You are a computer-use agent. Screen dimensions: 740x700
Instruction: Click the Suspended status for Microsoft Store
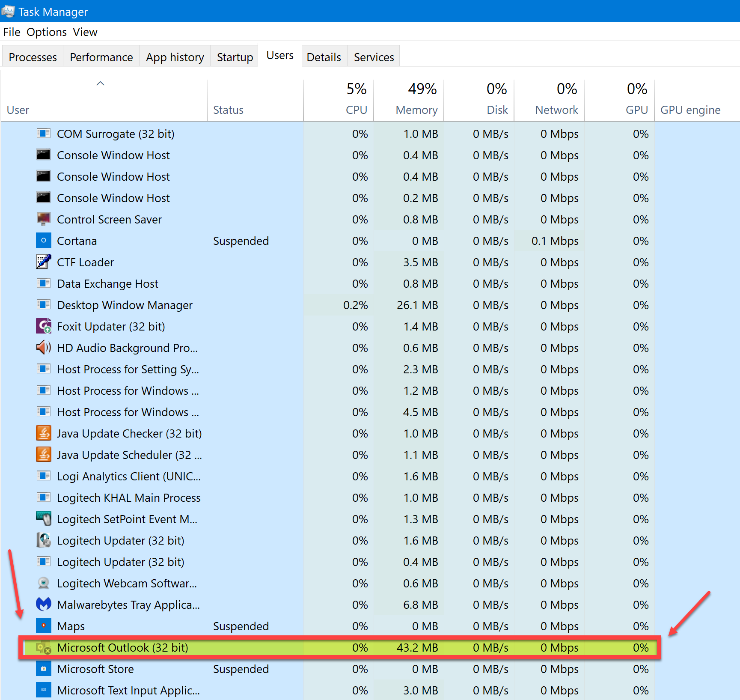[241, 669]
